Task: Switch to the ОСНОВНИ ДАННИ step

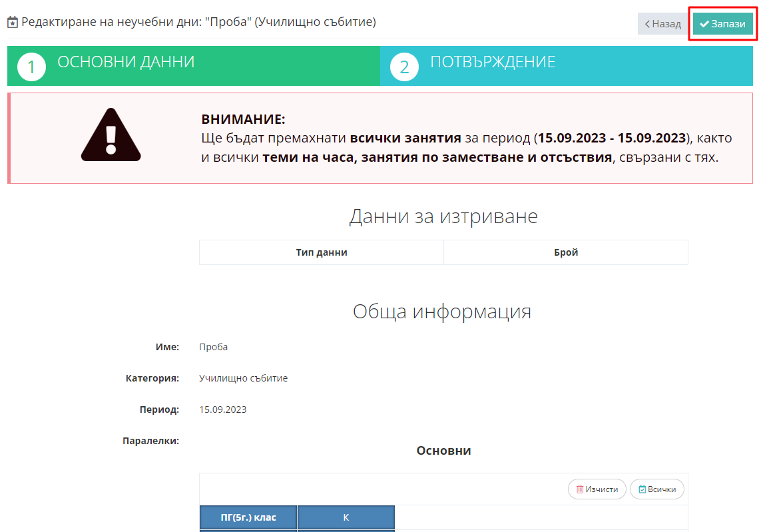Action: [x=126, y=63]
